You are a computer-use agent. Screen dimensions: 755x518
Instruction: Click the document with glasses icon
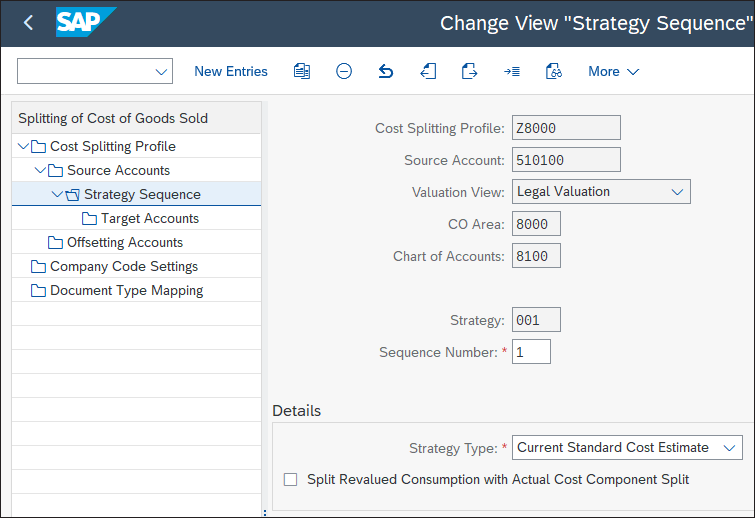tap(553, 71)
